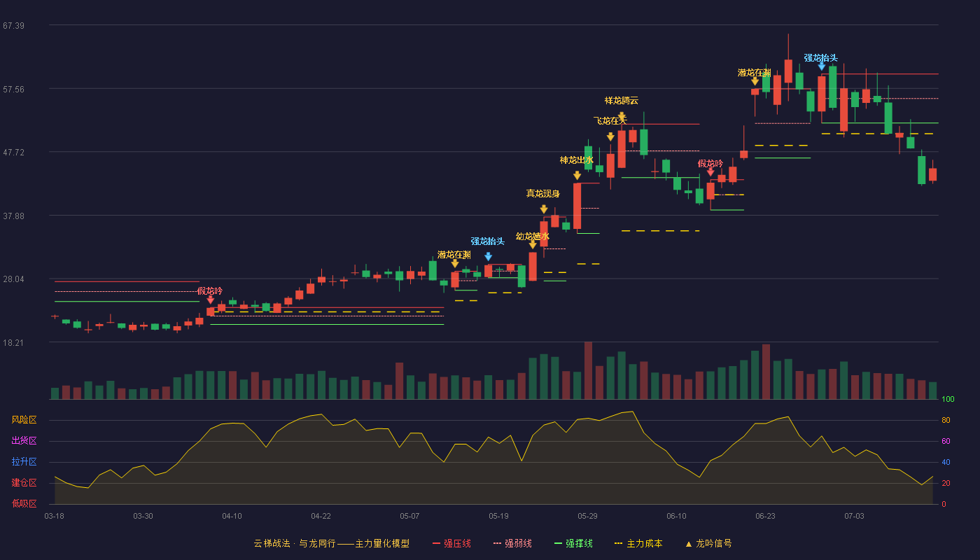The image size is (980, 560).
Task: Select the 潜龙在渊 signal marker near 05-07
Action: [x=455, y=263]
